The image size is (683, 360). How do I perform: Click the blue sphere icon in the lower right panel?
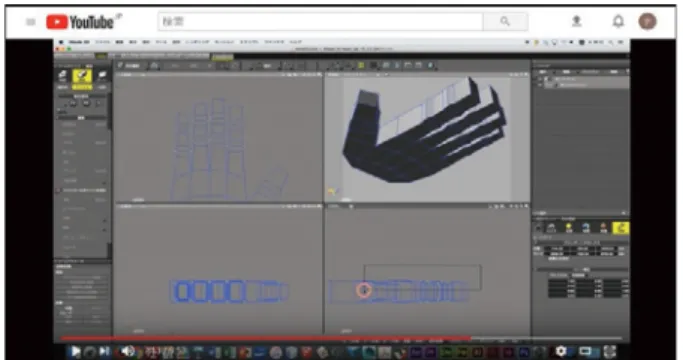point(586,228)
